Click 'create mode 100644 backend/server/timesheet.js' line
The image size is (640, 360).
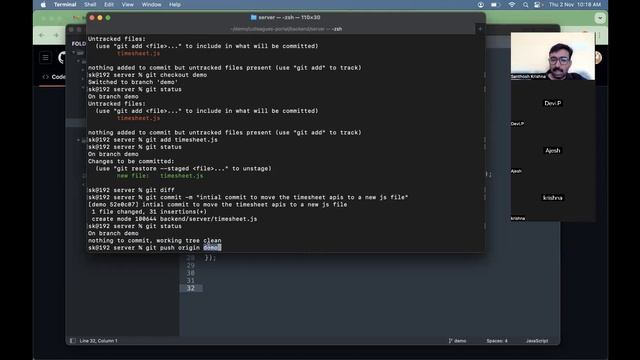click(174, 219)
